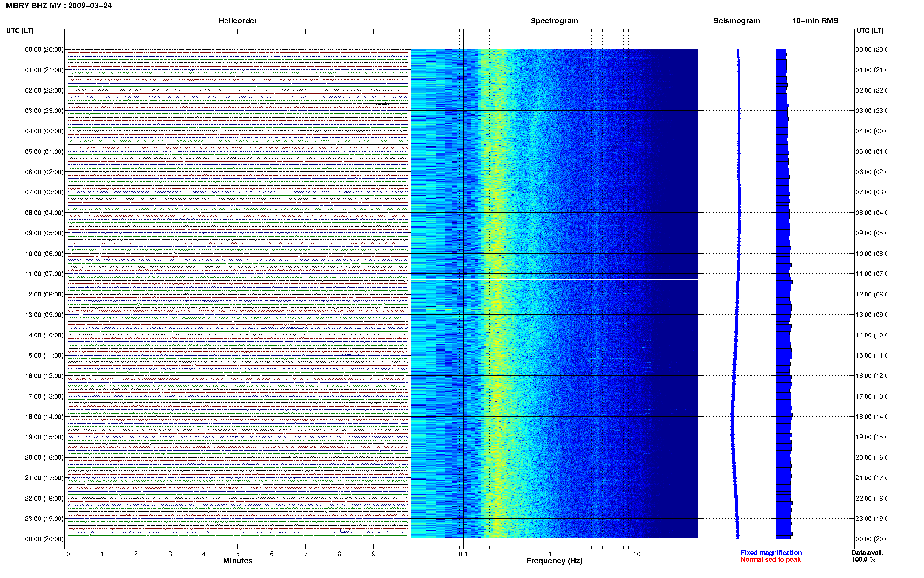
Task: Click left axis label '09:00 (05:00)'
Action: point(44,233)
